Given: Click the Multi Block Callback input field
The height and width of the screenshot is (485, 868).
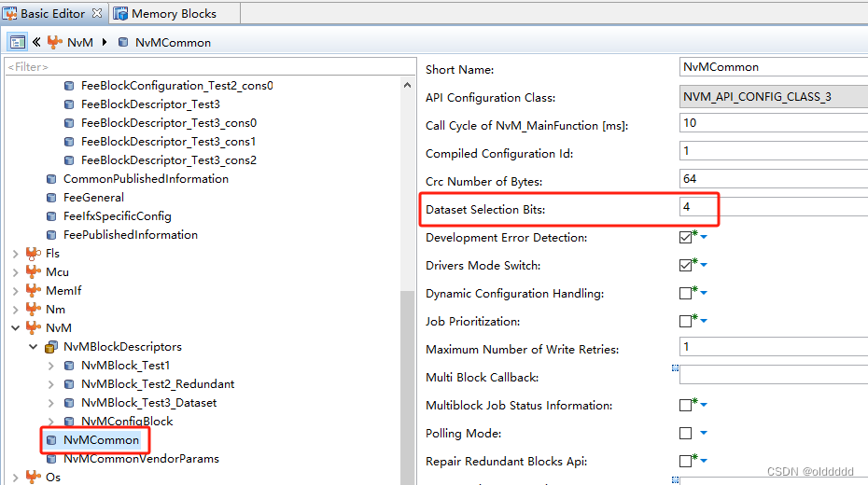Looking at the screenshot, I should tap(774, 374).
